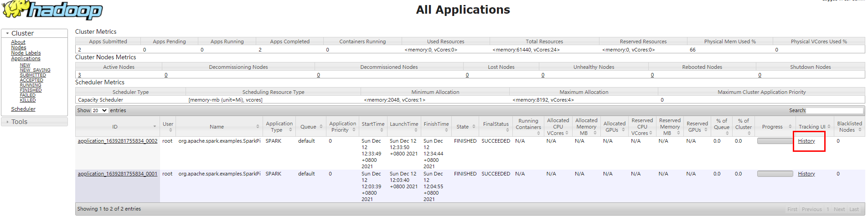The image size is (868, 222).
Task: Click progress bar of application 0002
Action: click(775, 141)
